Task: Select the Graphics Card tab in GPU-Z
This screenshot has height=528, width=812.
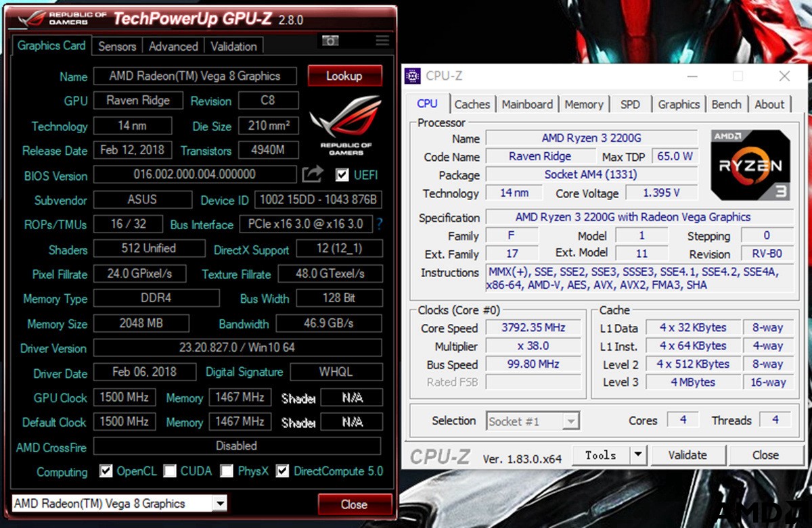Action: click(x=51, y=45)
